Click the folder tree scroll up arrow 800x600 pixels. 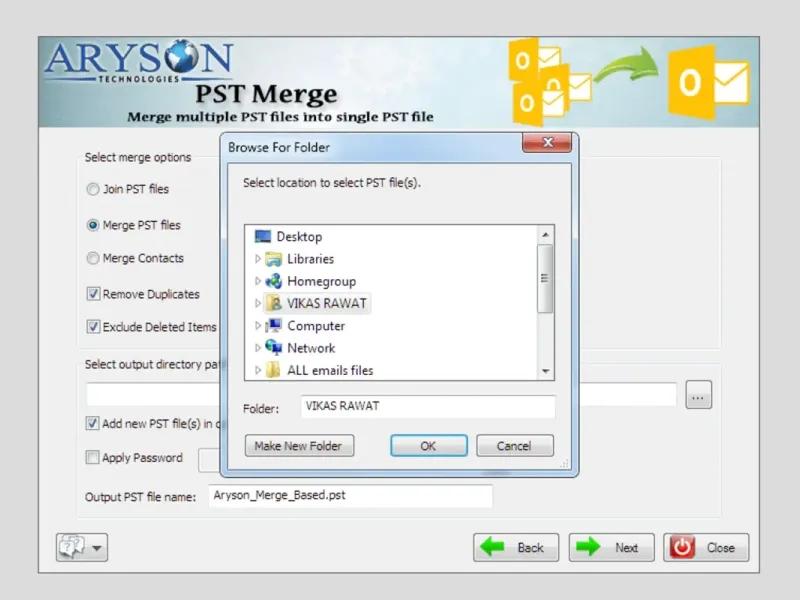[545, 235]
